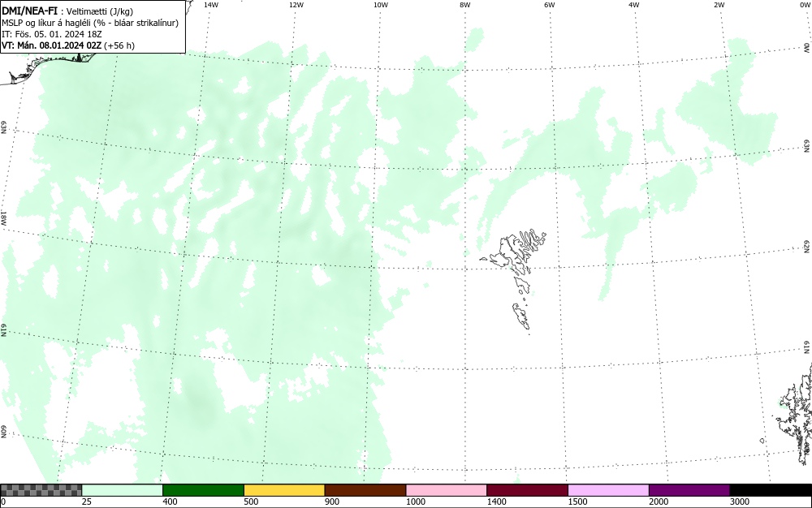Viewport: 812px width, 508px height.
Task: Click the '6W' longitude label
Action: point(550,5)
